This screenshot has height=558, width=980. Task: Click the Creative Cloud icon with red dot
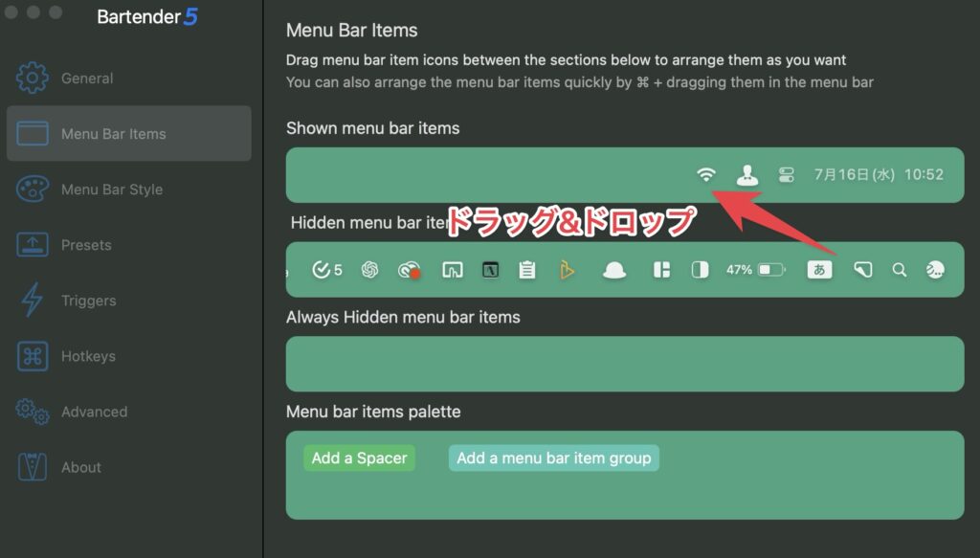pos(410,270)
